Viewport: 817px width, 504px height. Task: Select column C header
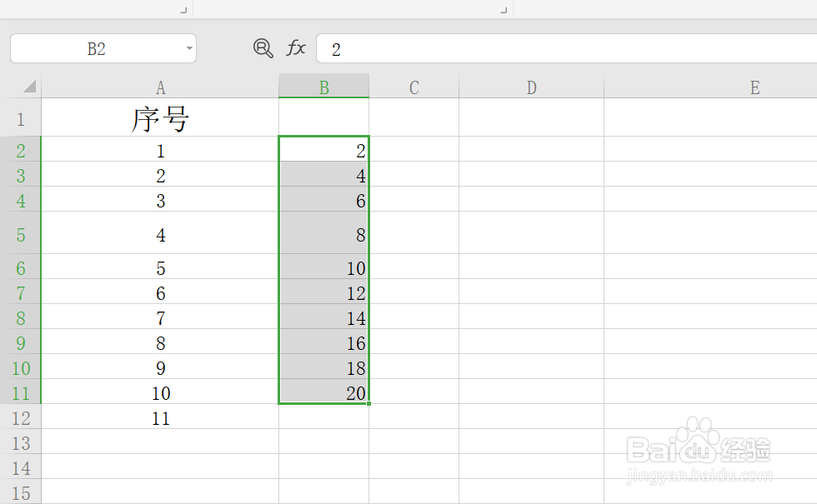coord(414,87)
